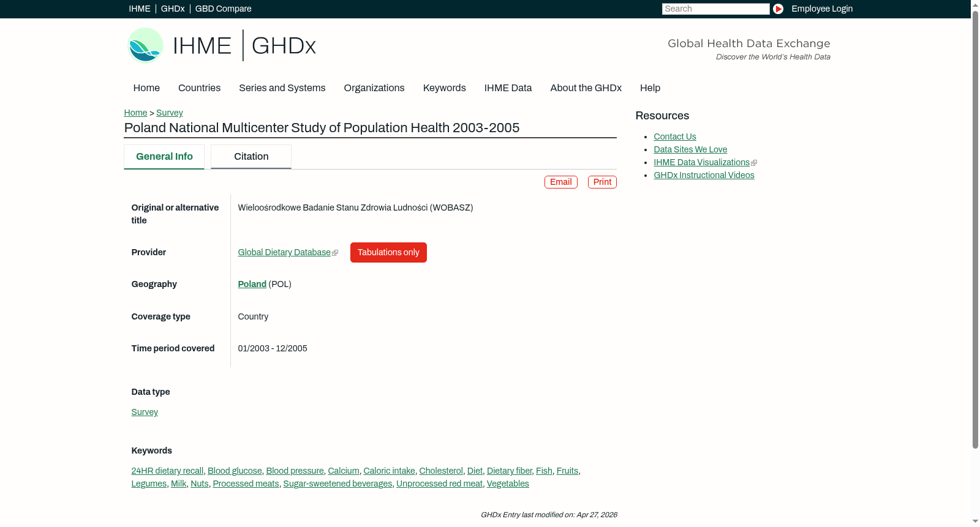Screen dimensions: 980x527
Task: Open GBD Compare link in top bar
Action: click(224, 9)
